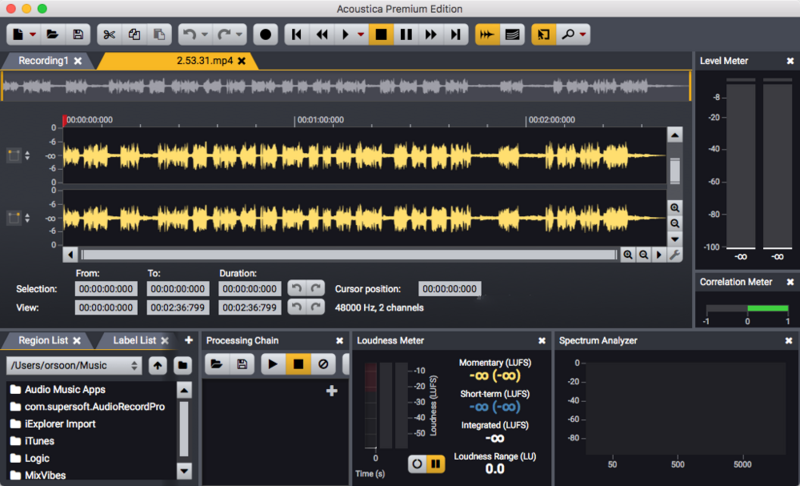The image size is (800, 486).
Task: Undo the last edit in main toolbar
Action: point(189,34)
